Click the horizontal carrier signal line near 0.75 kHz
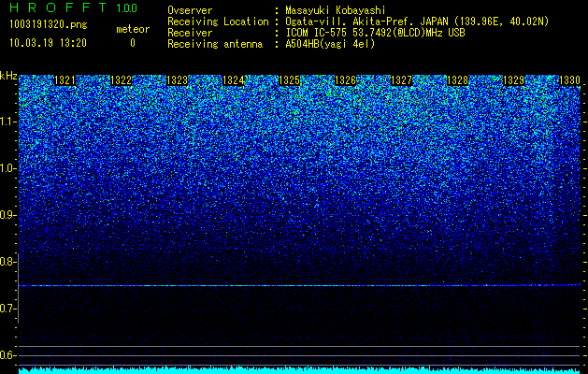Screen dimensions: 588x374 pos(300,285)
